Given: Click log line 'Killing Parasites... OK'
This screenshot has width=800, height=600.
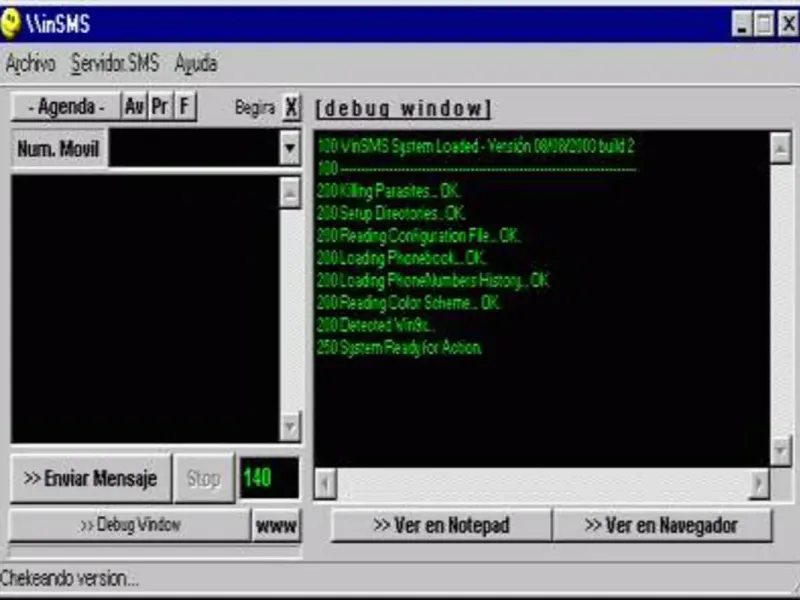Looking at the screenshot, I should pyautogui.click(x=388, y=191).
